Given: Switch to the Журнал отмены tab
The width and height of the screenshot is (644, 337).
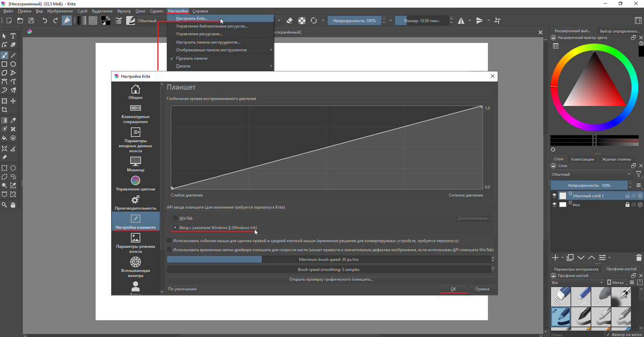Looking at the screenshot, I should [x=616, y=159].
